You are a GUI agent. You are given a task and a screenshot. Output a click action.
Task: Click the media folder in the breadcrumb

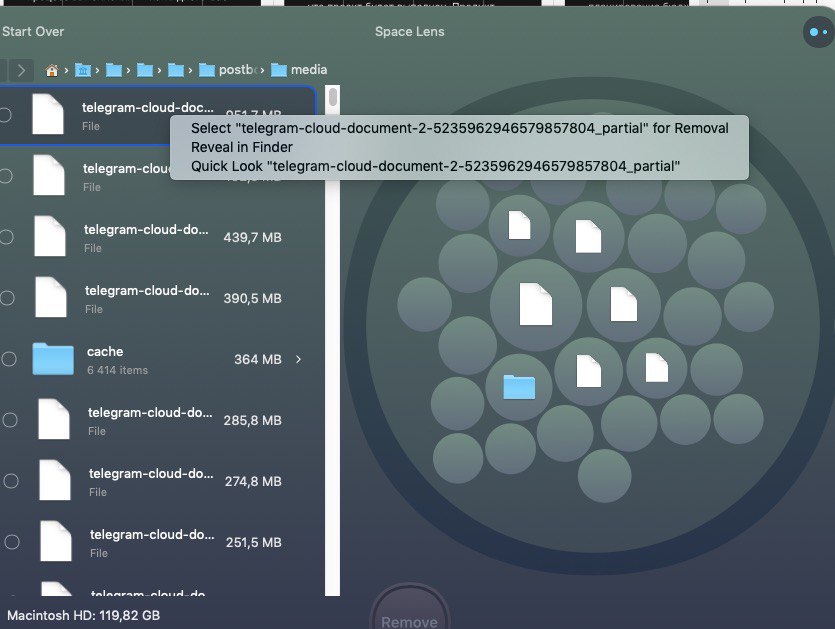pos(299,70)
